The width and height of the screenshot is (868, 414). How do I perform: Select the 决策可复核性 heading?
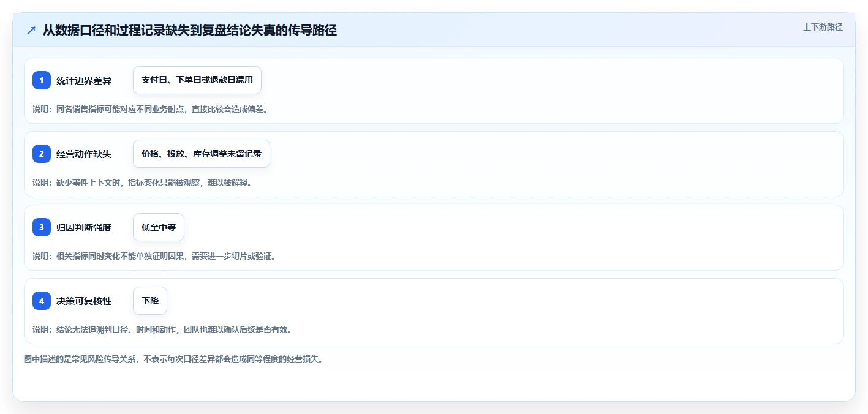click(84, 301)
